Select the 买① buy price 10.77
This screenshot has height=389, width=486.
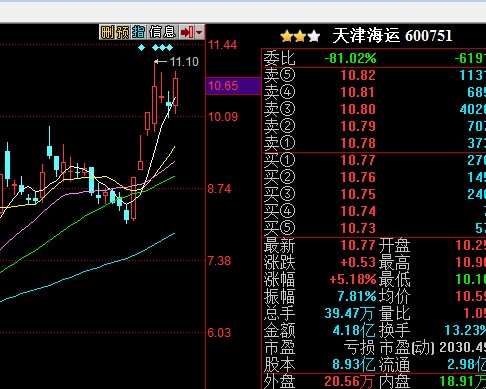[x=358, y=160]
